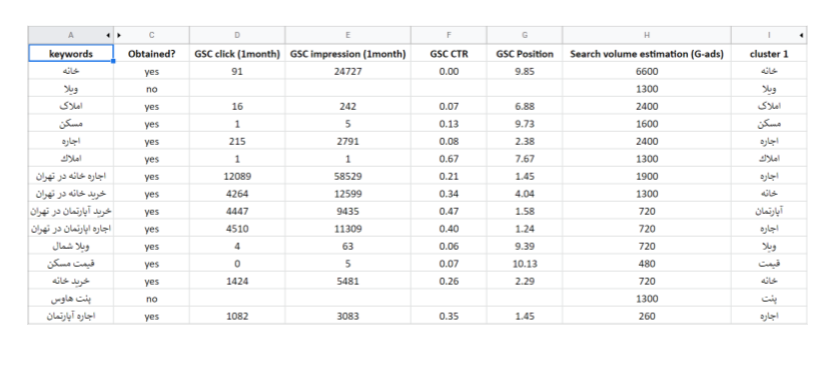Select search volume cell 260
The width and height of the screenshot is (830, 375).
click(647, 316)
